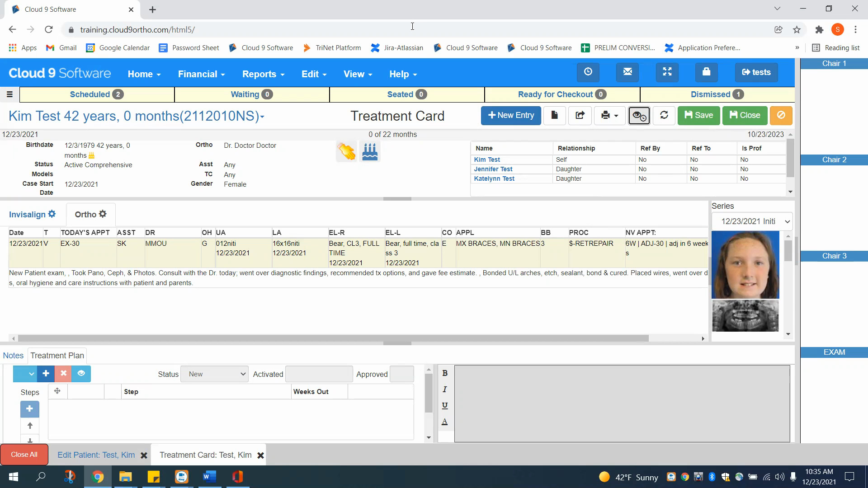Click the fullscreen expand icon
The image size is (868, 488).
point(667,72)
